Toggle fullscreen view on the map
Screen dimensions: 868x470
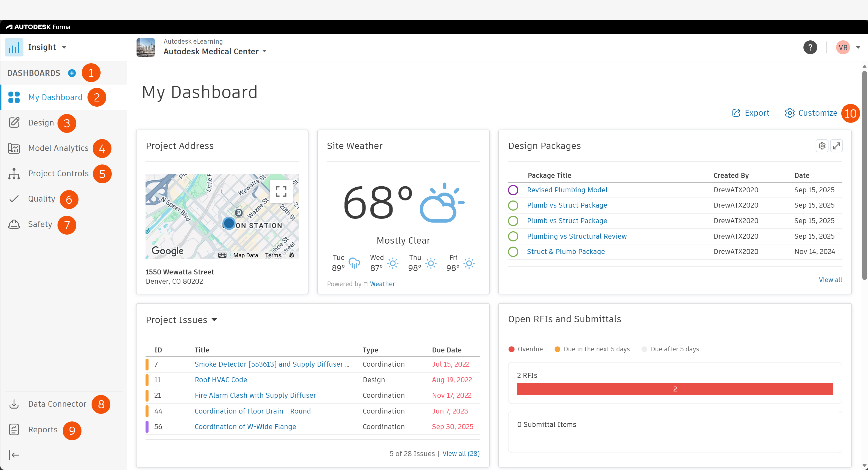281,191
